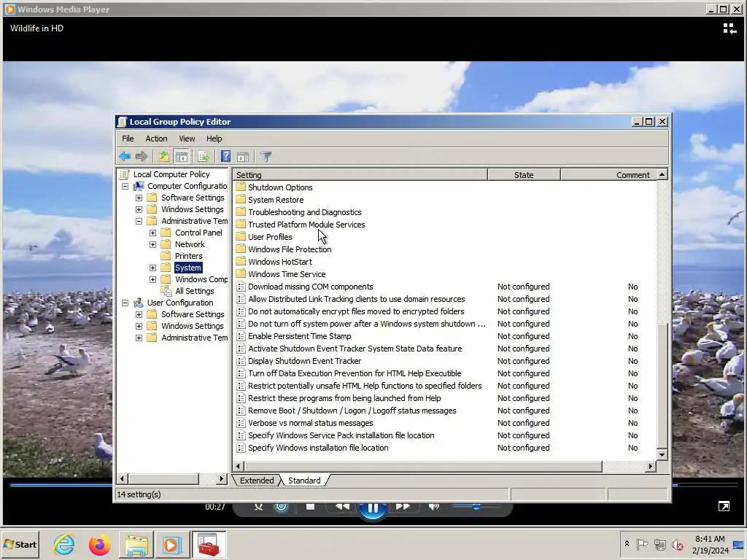Expand the Control Panel tree node
Image resolution: width=747 pixels, height=560 pixels.
coord(152,233)
